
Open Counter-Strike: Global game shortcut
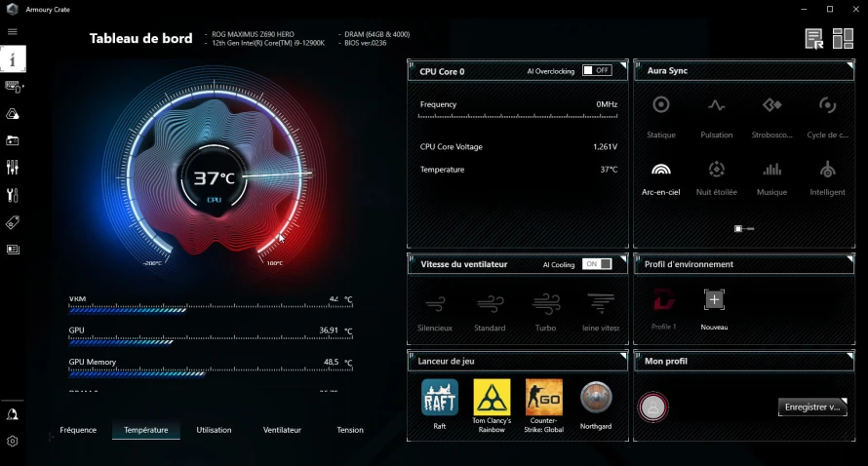click(x=543, y=406)
